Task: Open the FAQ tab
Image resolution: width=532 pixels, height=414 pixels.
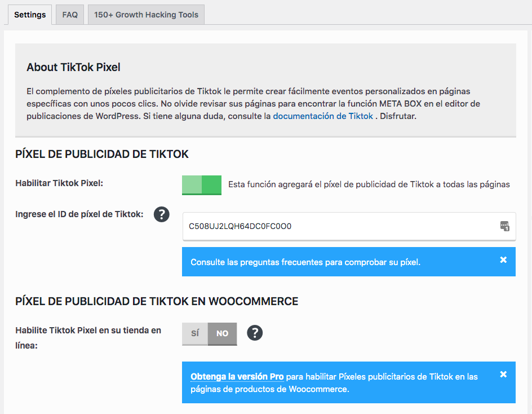Action: tap(70, 15)
